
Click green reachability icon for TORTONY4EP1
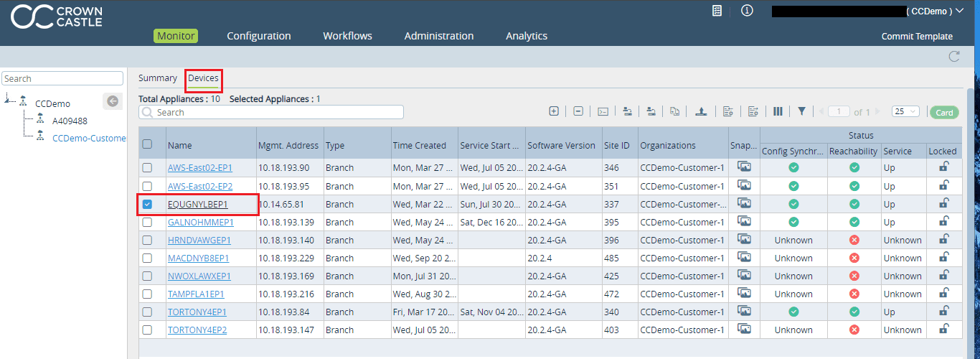click(x=854, y=312)
